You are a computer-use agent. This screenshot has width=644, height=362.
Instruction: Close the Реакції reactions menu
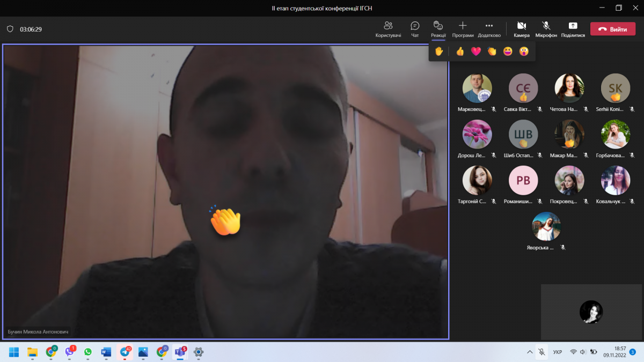[438, 29]
